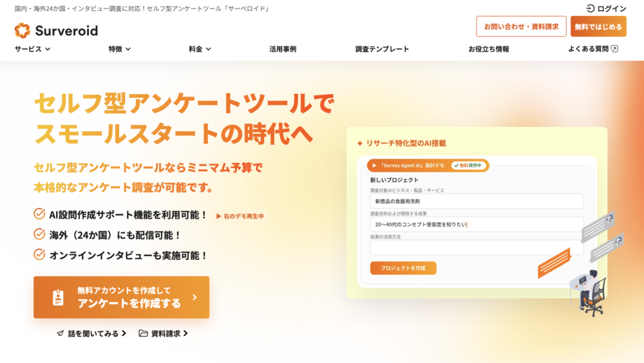Click the paper plane icon beside 話を聞いてみる
The height and width of the screenshot is (363, 644).
61,333
